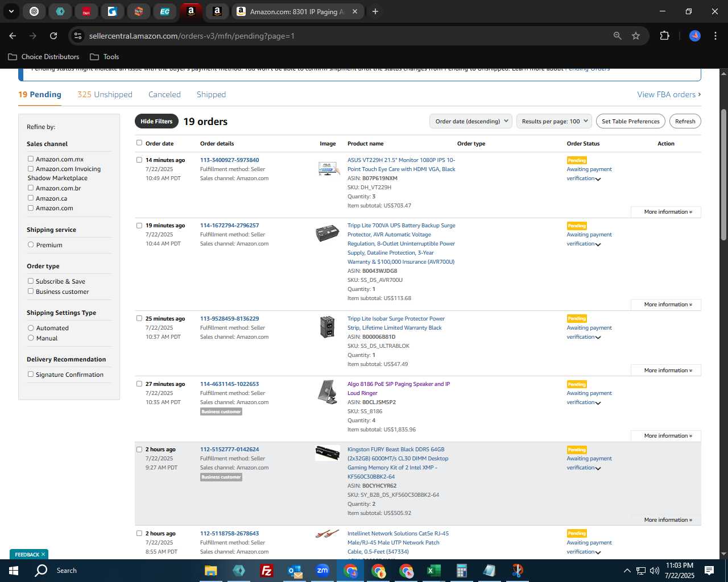Open the browser extensions puzzle icon
This screenshot has width=728, height=582.
(664, 36)
